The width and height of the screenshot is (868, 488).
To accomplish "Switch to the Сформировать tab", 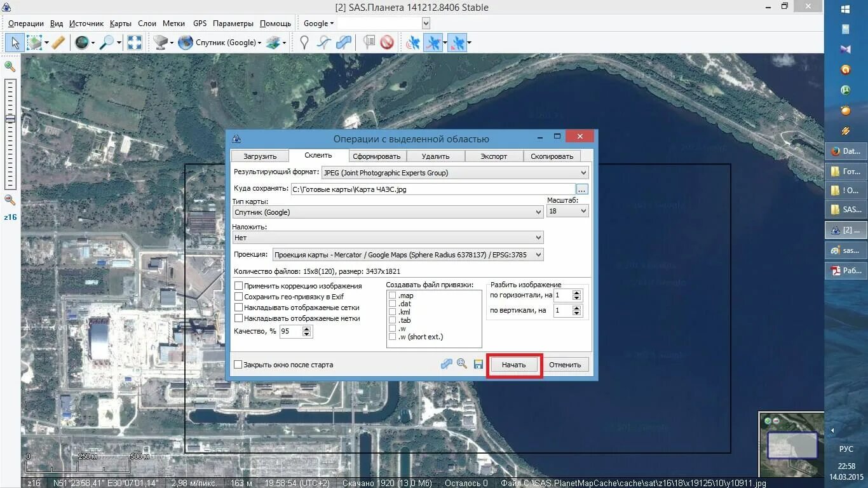I will pyautogui.click(x=377, y=156).
